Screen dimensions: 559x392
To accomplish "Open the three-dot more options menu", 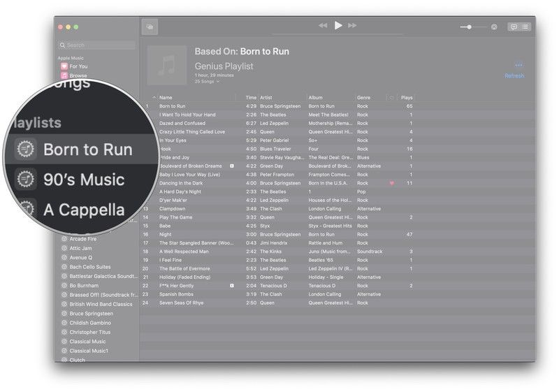I will coord(518,66).
